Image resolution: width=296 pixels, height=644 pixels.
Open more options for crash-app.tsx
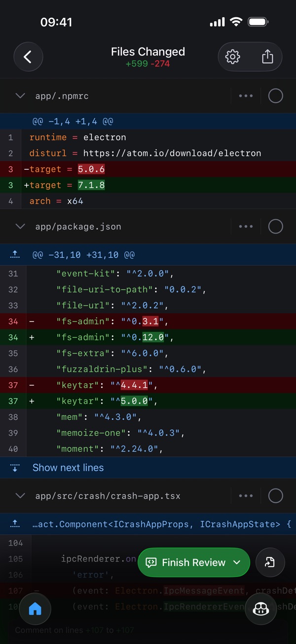click(x=246, y=495)
